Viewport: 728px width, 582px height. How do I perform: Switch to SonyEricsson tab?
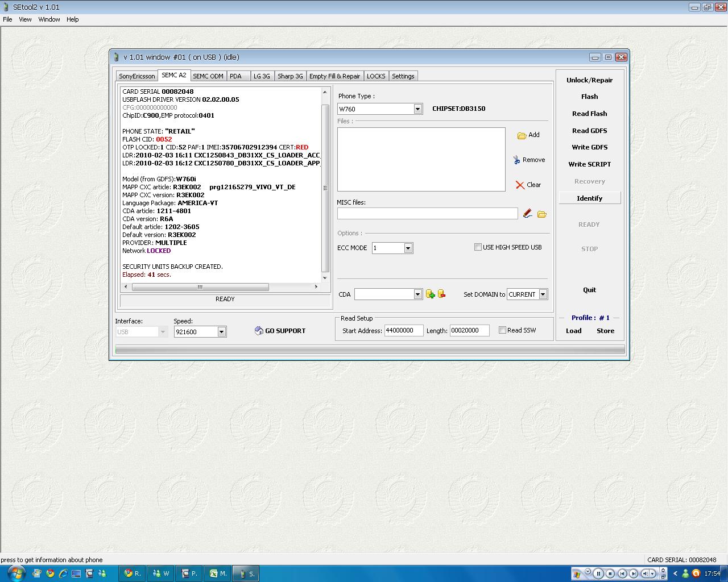point(136,76)
